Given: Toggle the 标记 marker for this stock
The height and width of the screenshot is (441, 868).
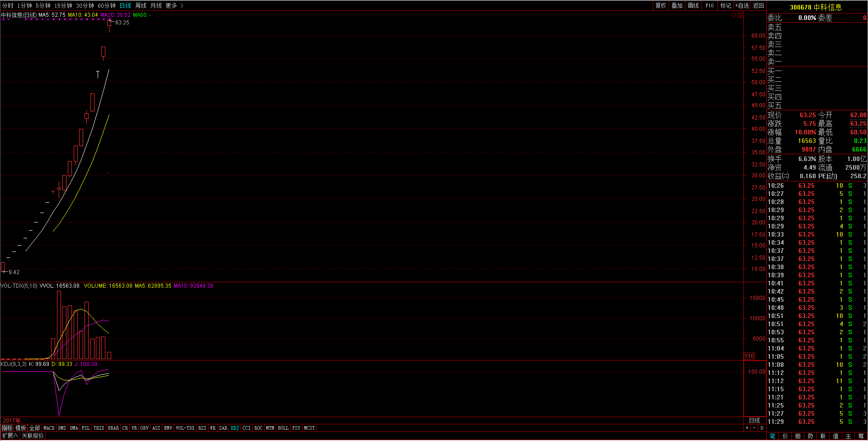Looking at the screenshot, I should [x=726, y=5].
